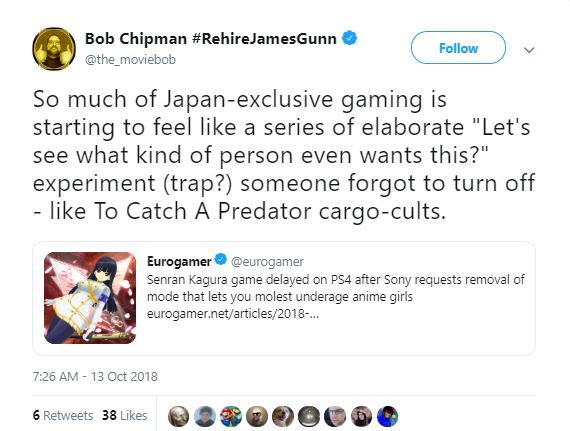Click the 7:26 AM - 13 Oct 2018 timestamp
The image size is (570, 431).
point(95,376)
